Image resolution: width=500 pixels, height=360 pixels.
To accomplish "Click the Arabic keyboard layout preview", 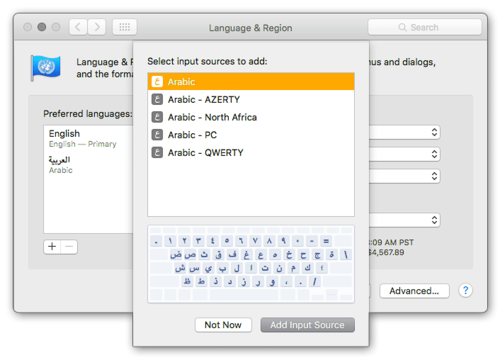I will 251,264.
